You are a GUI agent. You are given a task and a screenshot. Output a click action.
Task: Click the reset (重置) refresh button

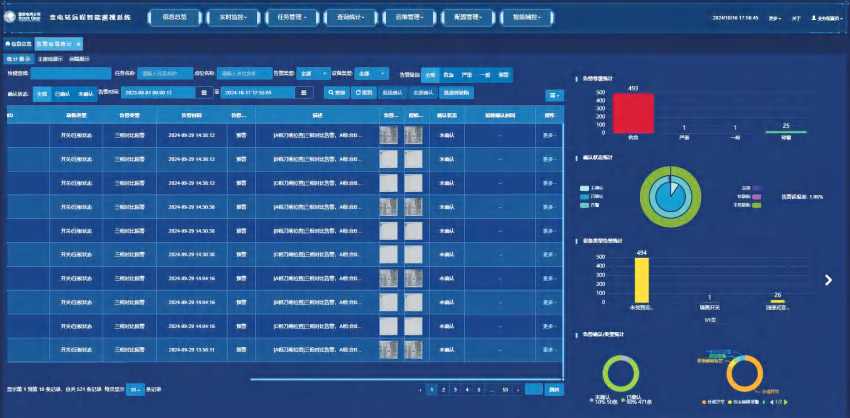[x=365, y=93]
